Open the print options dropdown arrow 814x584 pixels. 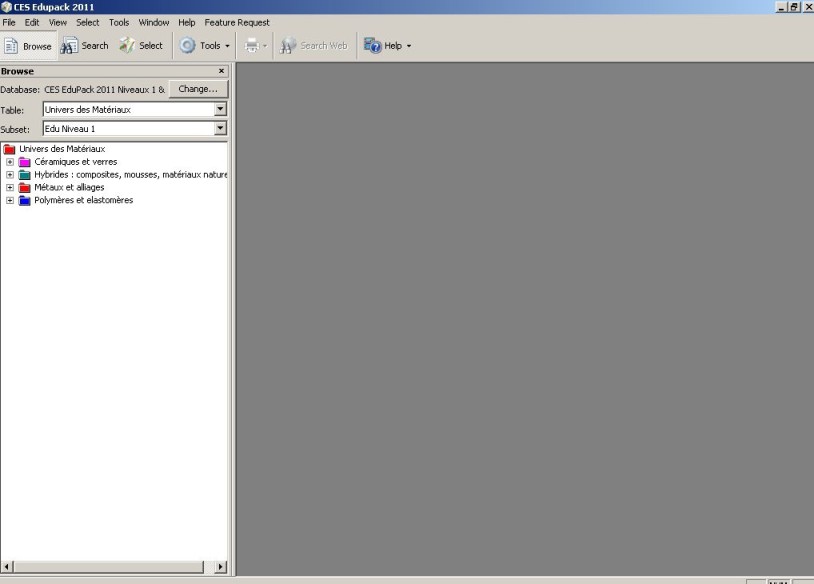pyautogui.click(x=265, y=46)
